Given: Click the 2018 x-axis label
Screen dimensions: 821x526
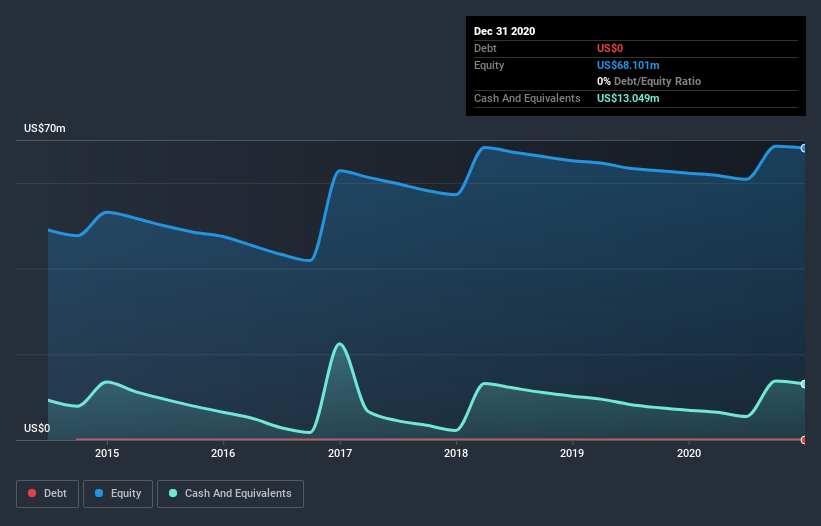Looking at the screenshot, I should 456,453.
